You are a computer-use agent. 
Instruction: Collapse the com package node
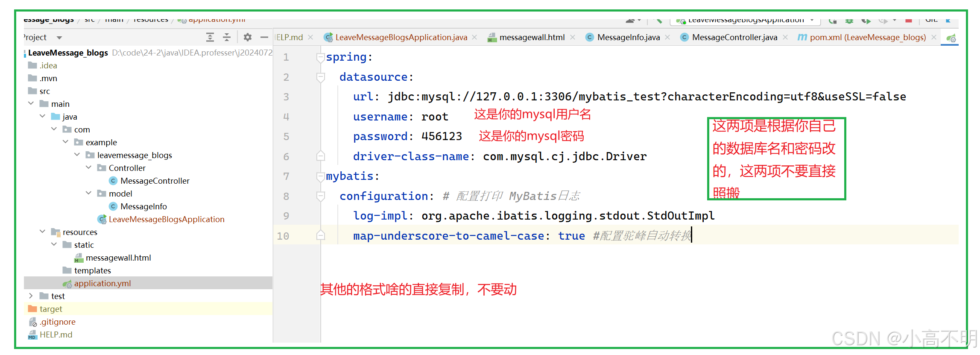(x=54, y=129)
